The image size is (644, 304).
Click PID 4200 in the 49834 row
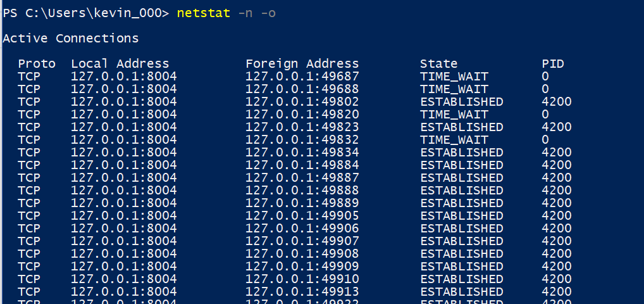point(557,153)
